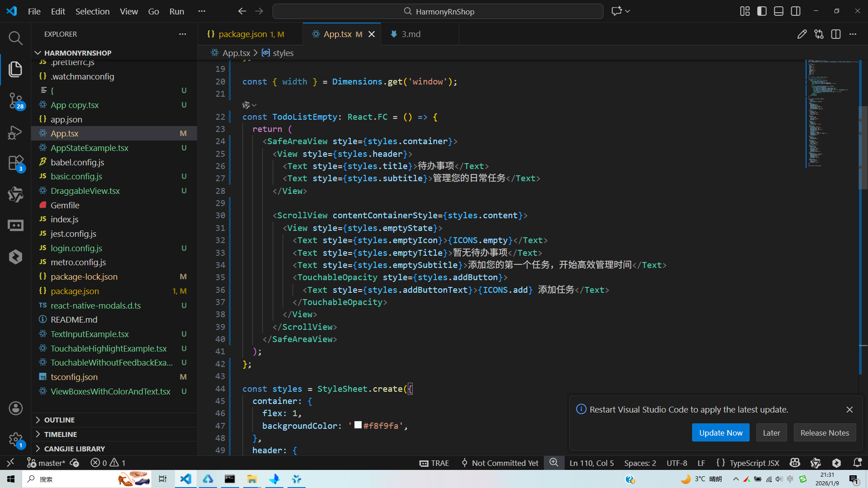This screenshot has height=488, width=868.
Task: Expand the OUTLINE section
Action: 59,420
